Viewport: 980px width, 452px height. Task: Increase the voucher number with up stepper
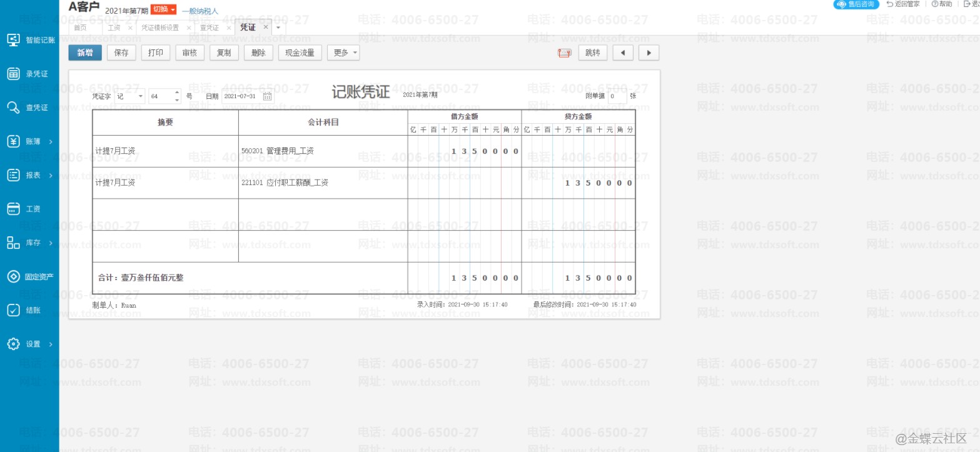pos(177,93)
